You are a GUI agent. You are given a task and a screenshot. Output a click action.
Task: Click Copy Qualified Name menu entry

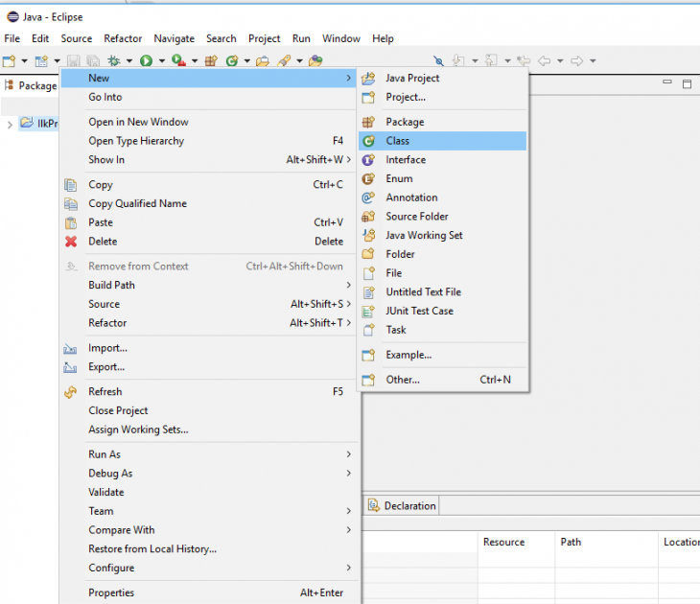208,203
